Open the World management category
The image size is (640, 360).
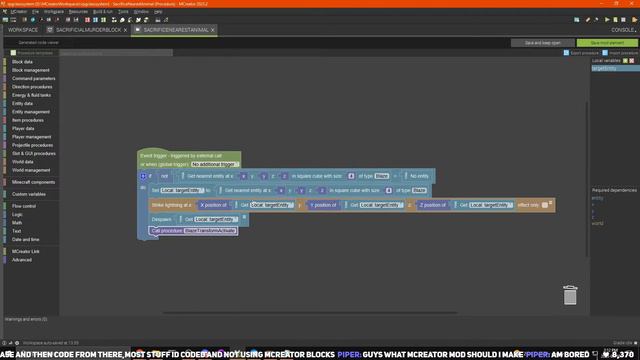pyautogui.click(x=31, y=170)
